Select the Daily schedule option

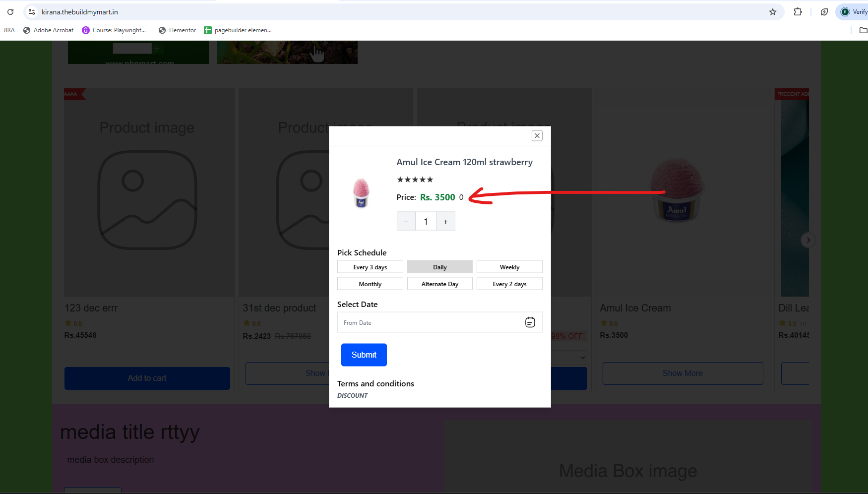440,267
